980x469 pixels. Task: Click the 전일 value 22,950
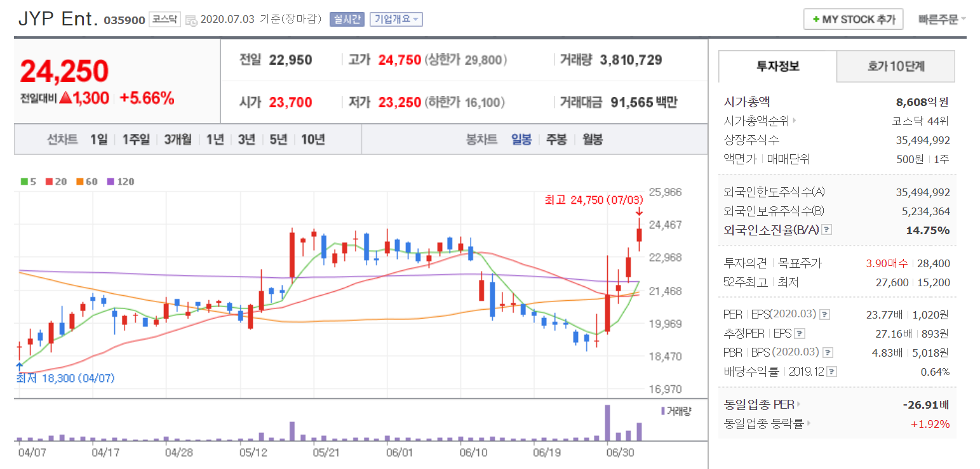290,60
